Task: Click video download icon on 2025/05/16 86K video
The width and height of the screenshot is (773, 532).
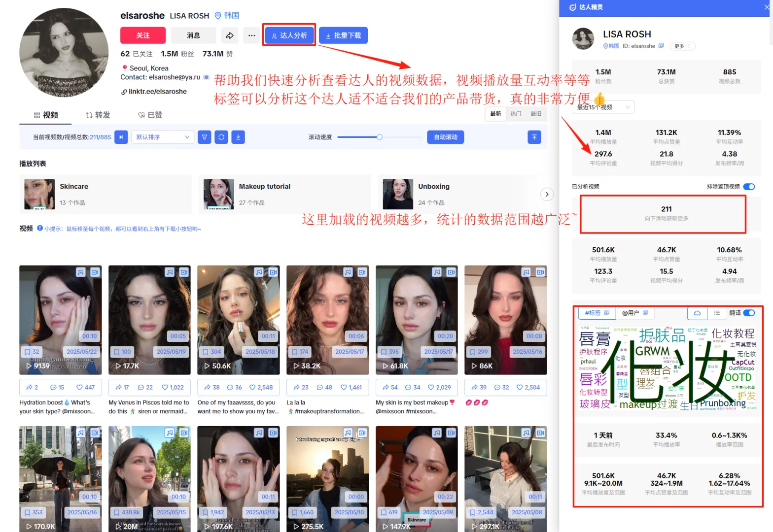Action: (x=540, y=272)
